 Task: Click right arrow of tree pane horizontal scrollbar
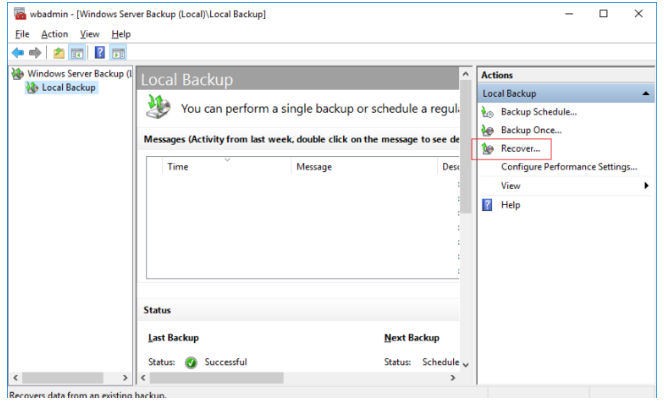tap(125, 378)
